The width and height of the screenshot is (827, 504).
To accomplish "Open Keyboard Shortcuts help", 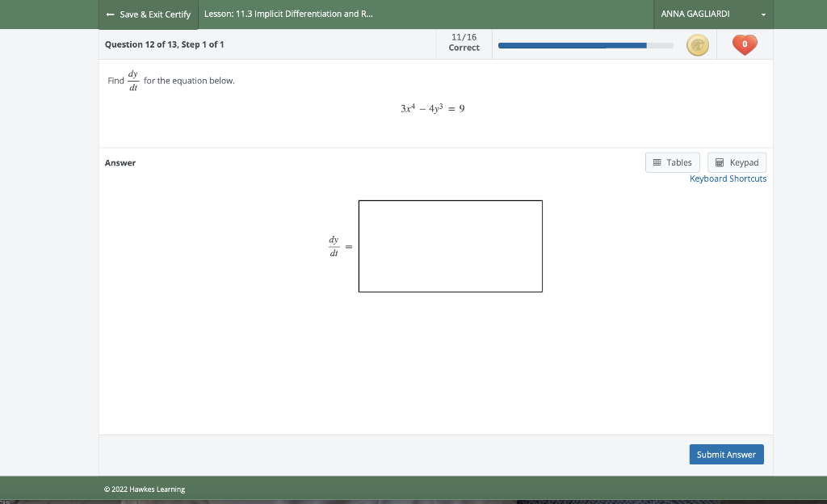I will tap(728, 178).
